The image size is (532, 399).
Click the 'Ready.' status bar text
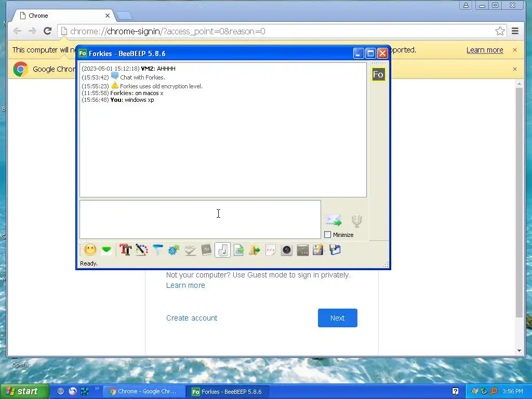click(x=89, y=263)
